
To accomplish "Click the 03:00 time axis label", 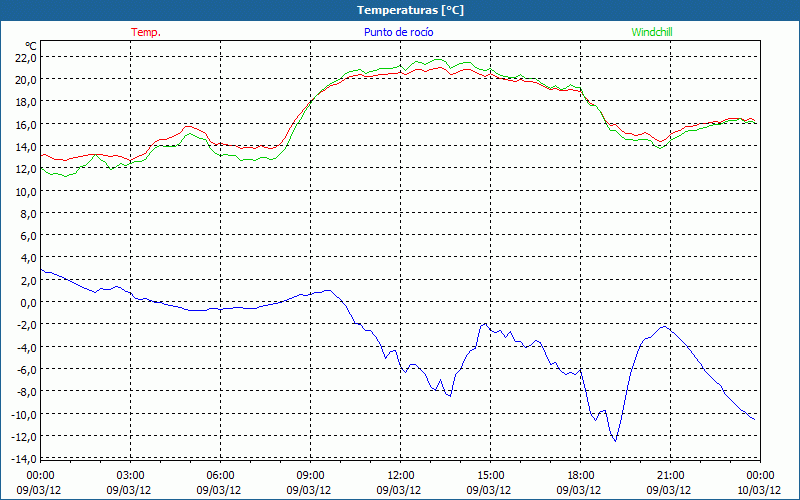I will tap(130, 476).
